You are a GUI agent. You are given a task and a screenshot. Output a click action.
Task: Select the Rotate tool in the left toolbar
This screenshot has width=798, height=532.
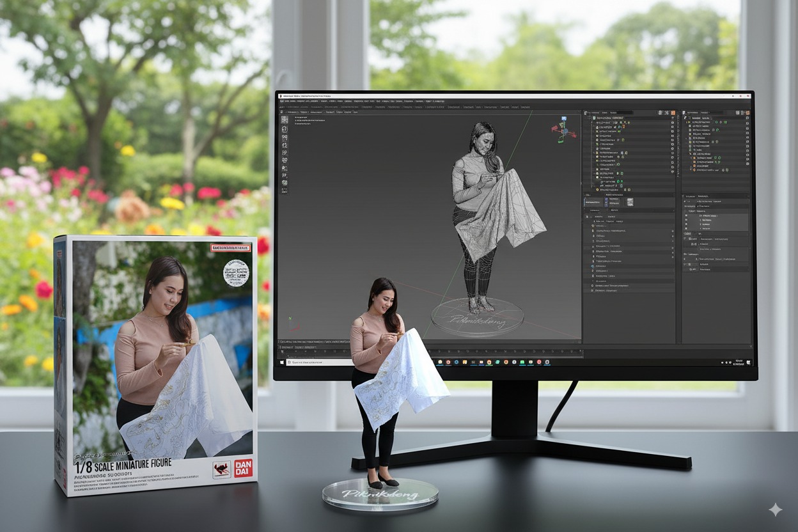283,145
